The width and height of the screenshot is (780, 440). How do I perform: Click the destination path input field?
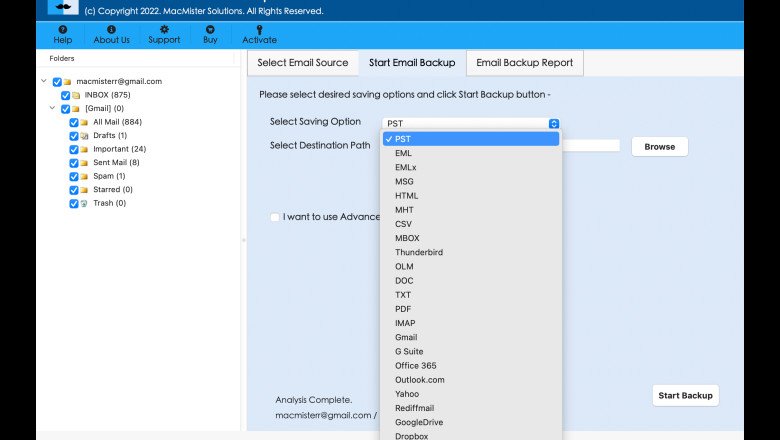click(591, 146)
